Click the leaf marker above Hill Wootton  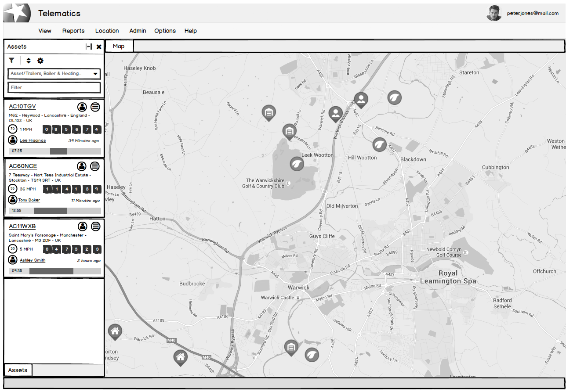(380, 144)
